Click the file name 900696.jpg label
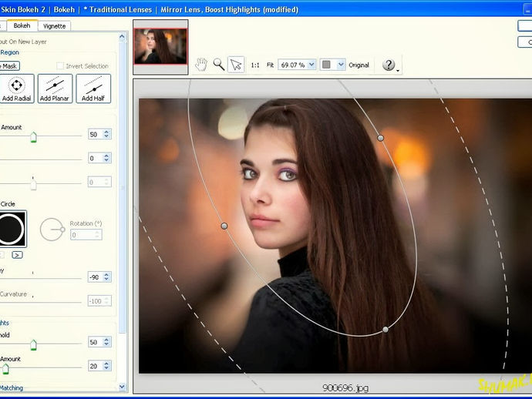The image size is (532, 399). 345,387
